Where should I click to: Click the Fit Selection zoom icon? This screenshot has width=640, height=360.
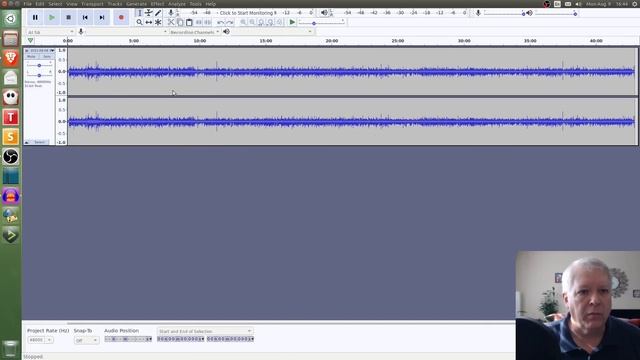tap(261, 22)
